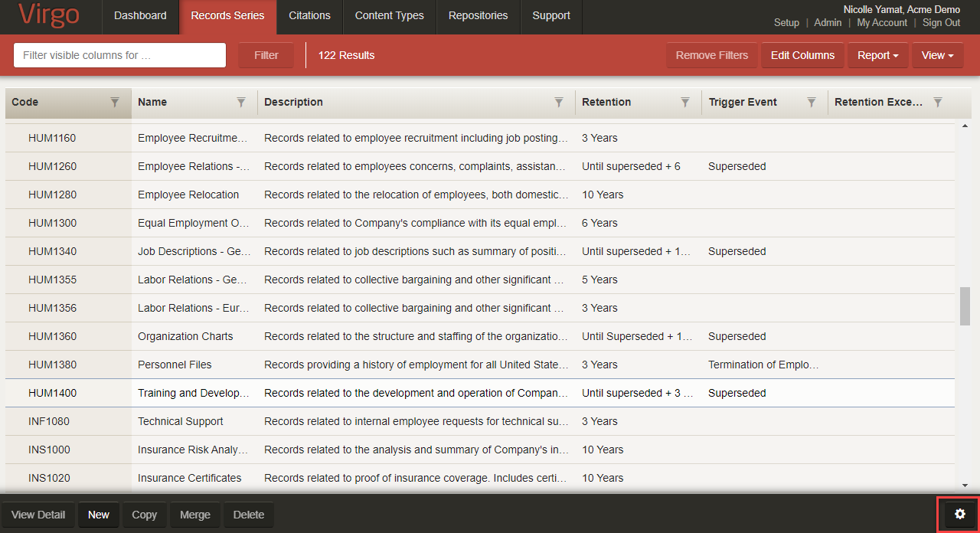Focus the filter visible columns text field
The image size is (980, 533).
(x=119, y=55)
